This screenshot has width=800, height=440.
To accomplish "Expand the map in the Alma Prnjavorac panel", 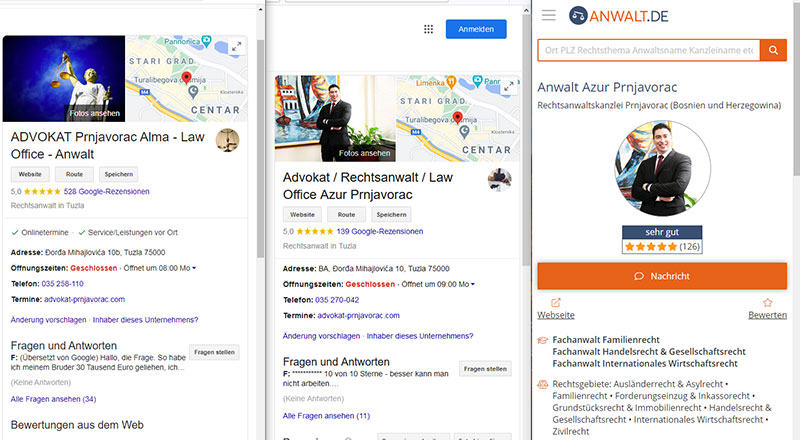I will coord(236,46).
